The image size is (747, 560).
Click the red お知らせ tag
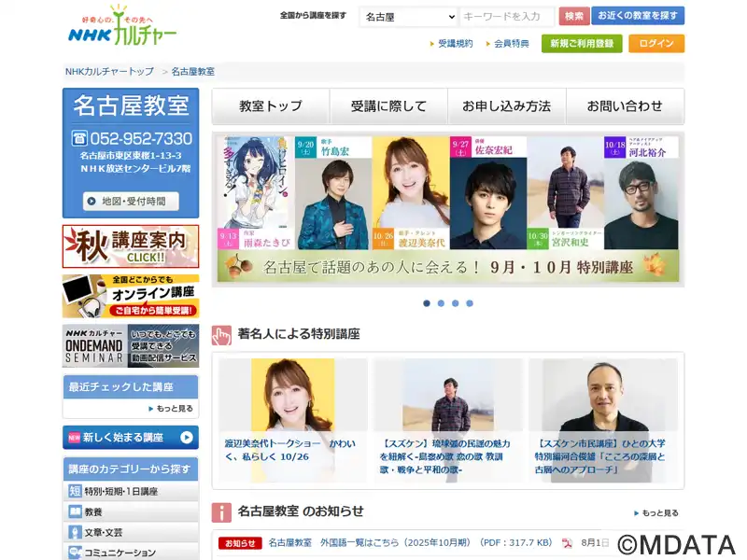pyautogui.click(x=240, y=543)
